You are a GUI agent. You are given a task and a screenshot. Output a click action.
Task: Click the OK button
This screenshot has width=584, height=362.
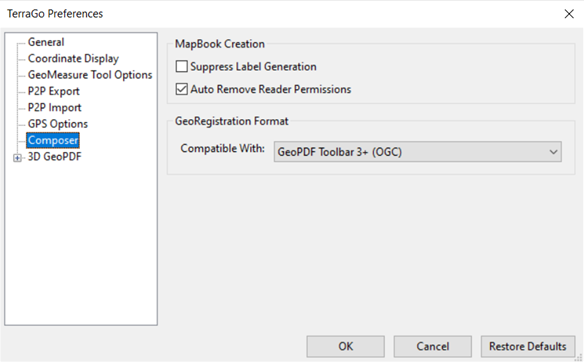point(345,346)
